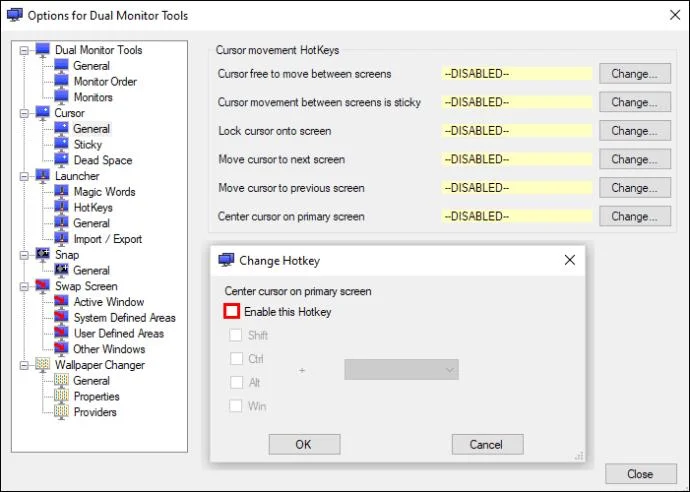Tick the Win modifier checkbox
The width and height of the screenshot is (690, 492).
pyautogui.click(x=236, y=406)
